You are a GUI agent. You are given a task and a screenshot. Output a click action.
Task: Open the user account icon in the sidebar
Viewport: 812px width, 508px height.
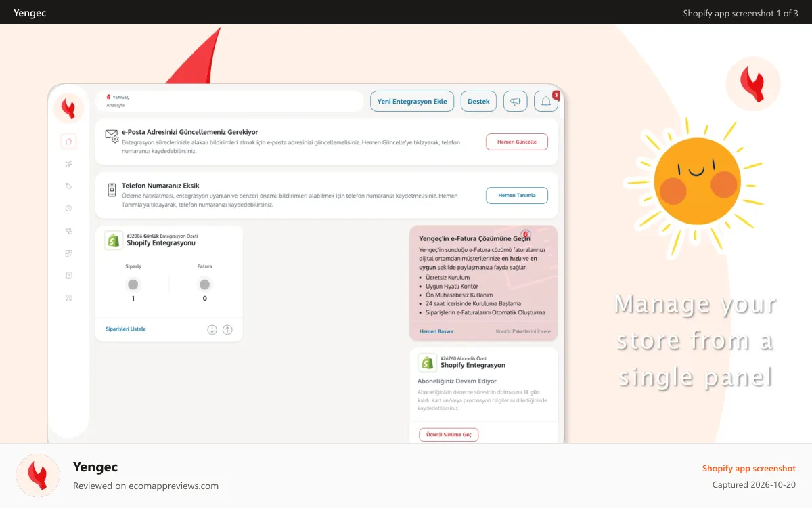click(x=68, y=298)
